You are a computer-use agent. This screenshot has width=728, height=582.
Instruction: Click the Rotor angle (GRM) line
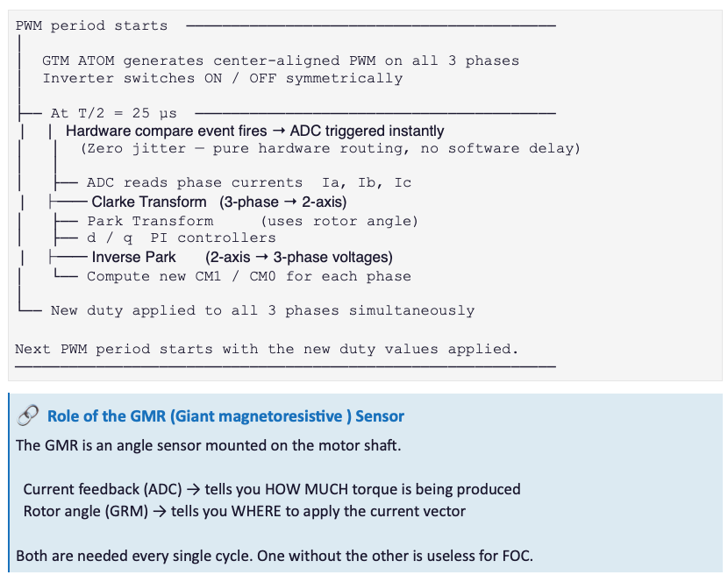[x=244, y=511]
